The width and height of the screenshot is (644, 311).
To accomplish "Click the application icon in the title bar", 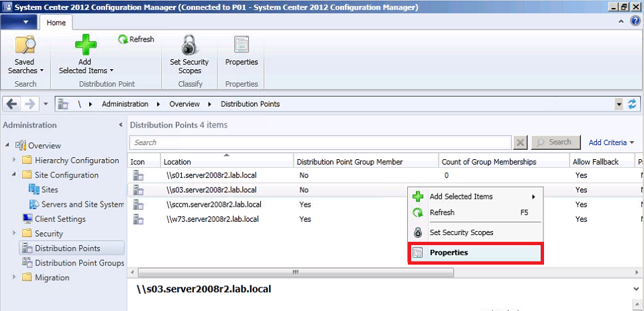I will pos(7,7).
